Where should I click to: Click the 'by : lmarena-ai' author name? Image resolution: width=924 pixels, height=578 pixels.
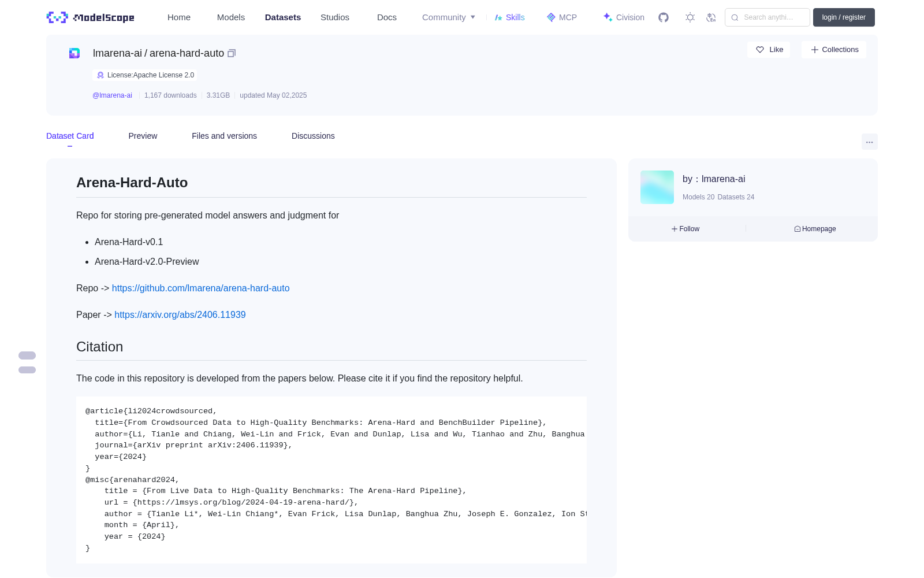click(714, 179)
